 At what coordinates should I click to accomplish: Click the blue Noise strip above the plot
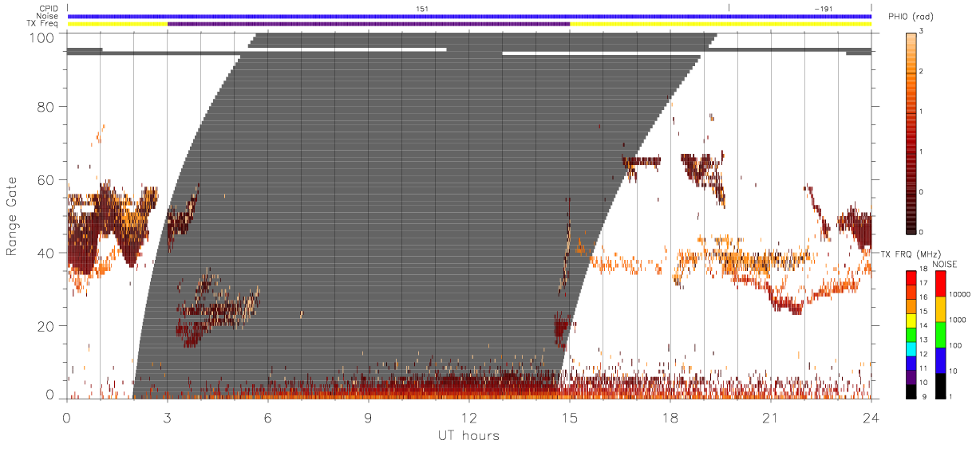(469, 16)
